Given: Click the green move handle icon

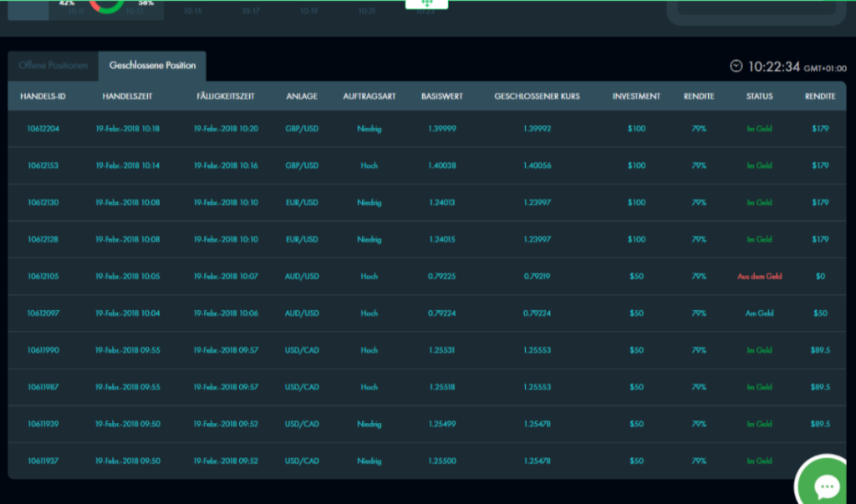Looking at the screenshot, I should pyautogui.click(x=426, y=5).
